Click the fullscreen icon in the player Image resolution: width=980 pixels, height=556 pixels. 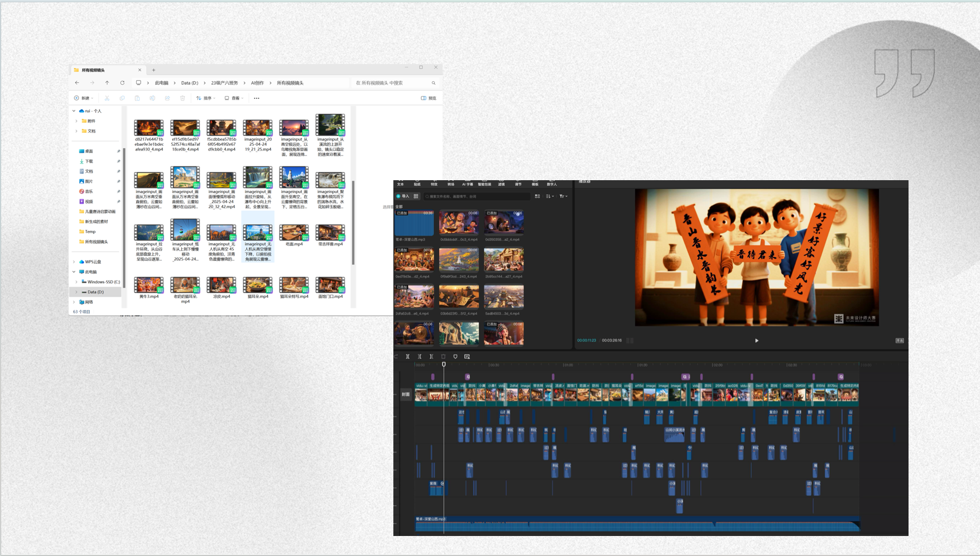(x=899, y=340)
